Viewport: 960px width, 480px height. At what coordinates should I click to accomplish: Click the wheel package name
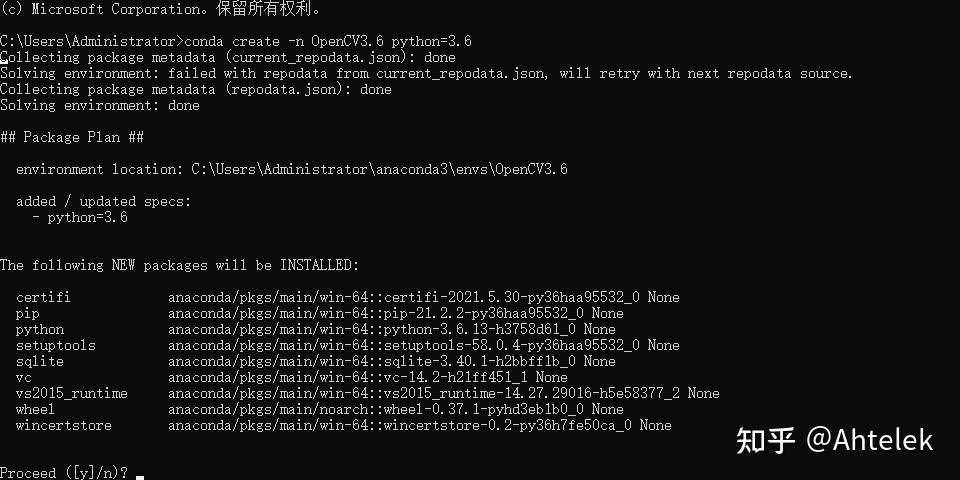pos(36,409)
